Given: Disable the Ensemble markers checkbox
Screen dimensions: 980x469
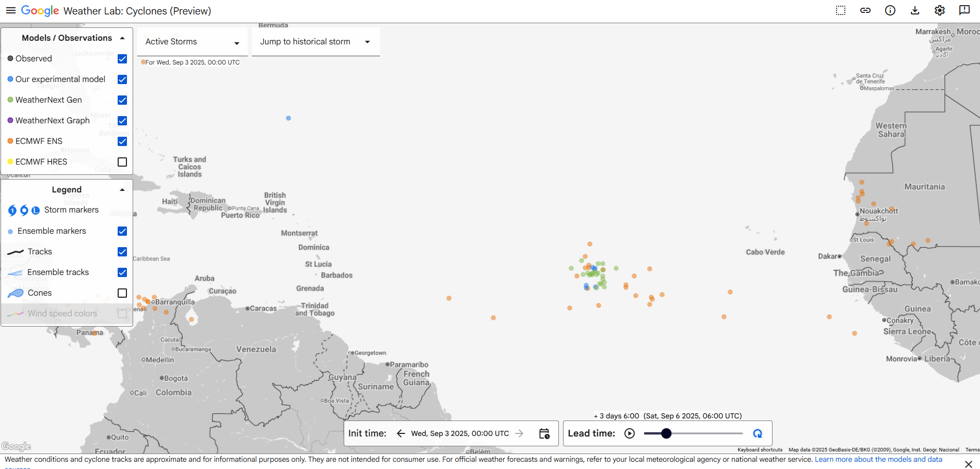Looking at the screenshot, I should click(122, 231).
